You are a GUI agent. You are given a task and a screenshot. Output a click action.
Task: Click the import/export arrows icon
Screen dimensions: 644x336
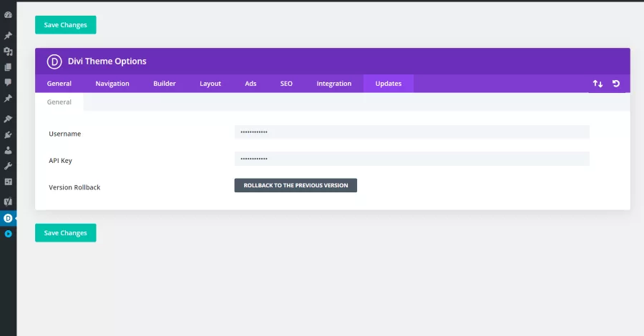(597, 84)
